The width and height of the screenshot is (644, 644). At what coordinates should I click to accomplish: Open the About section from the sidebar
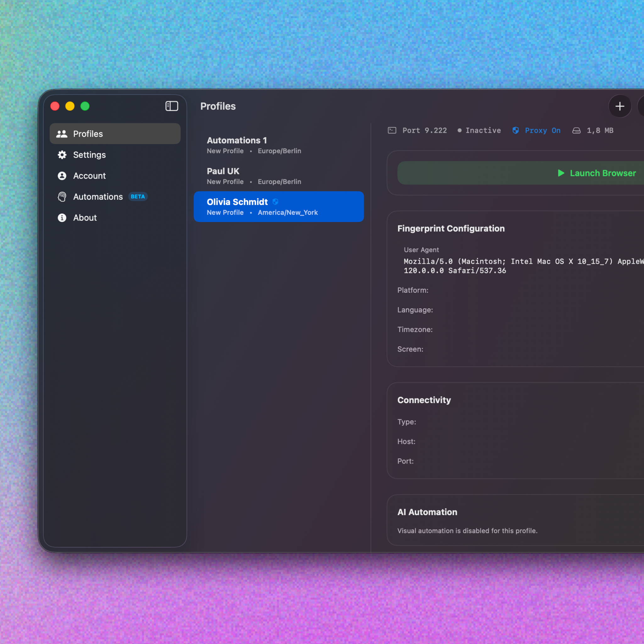click(85, 218)
